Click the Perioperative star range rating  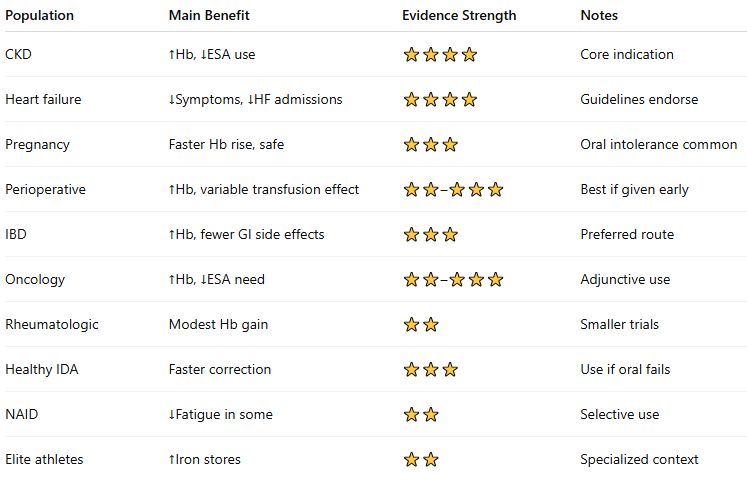[x=453, y=190]
